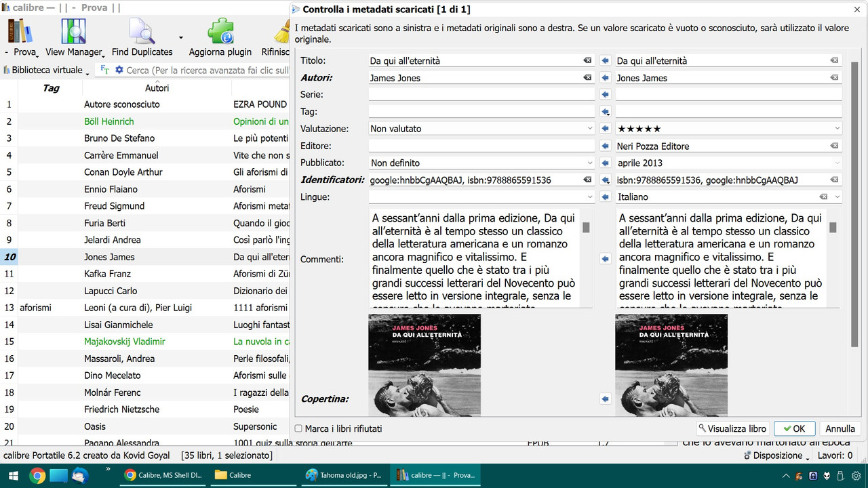Sort the book list by Tag column
Viewport: 868px width, 488px height.
point(51,88)
